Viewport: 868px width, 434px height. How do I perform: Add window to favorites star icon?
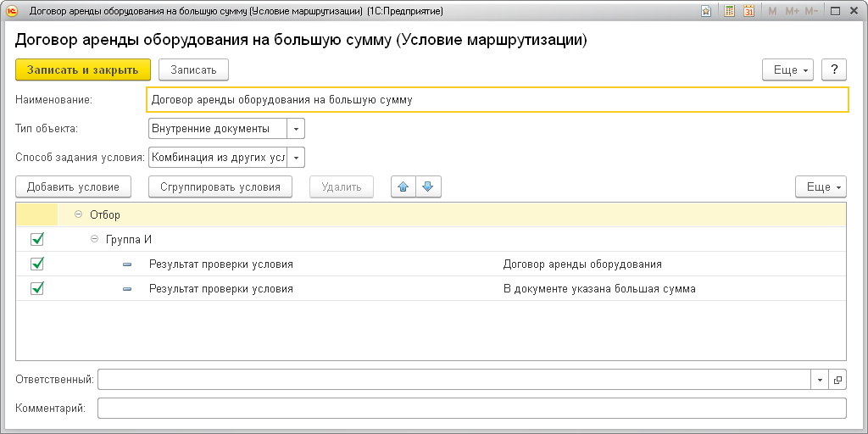(x=706, y=11)
